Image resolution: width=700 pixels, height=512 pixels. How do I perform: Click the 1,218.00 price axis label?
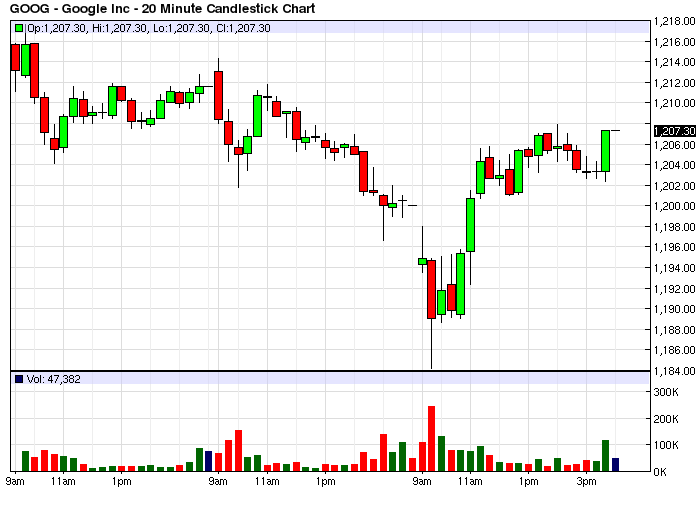(x=675, y=21)
